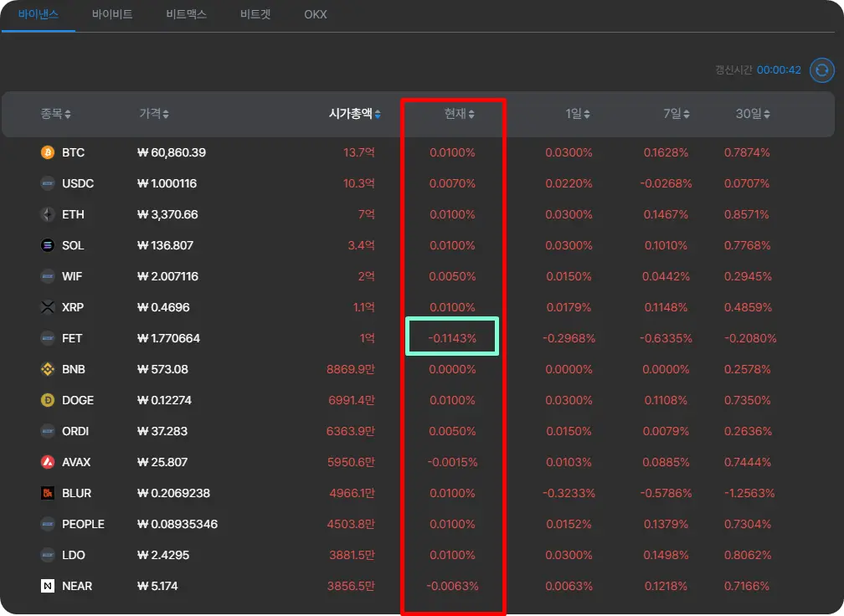
Task: Click the USDC 7-day rate -0.0268%
Action: (x=666, y=183)
